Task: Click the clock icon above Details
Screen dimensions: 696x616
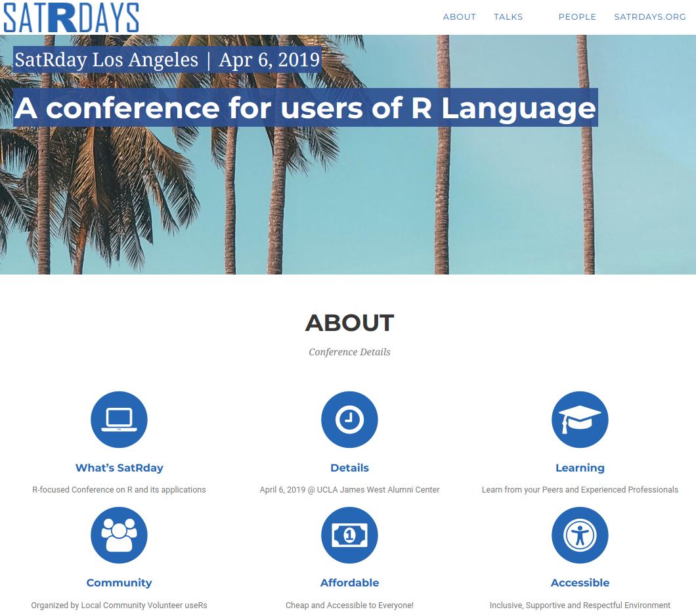Action: click(x=349, y=420)
